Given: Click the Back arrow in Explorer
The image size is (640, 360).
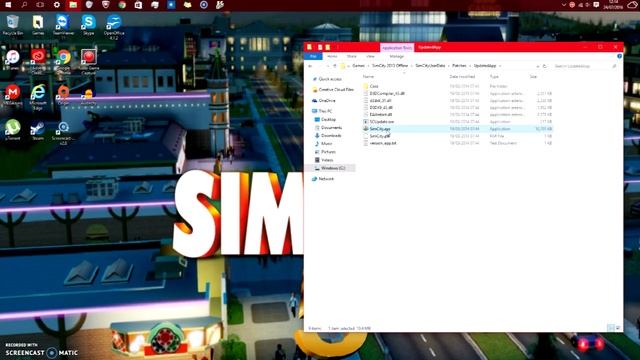Looking at the screenshot, I should [x=311, y=66].
